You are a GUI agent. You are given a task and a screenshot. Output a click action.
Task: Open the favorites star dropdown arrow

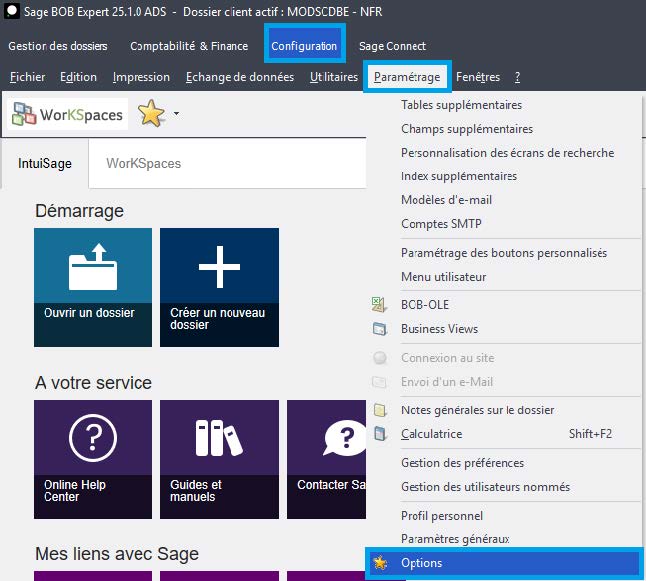(176, 114)
